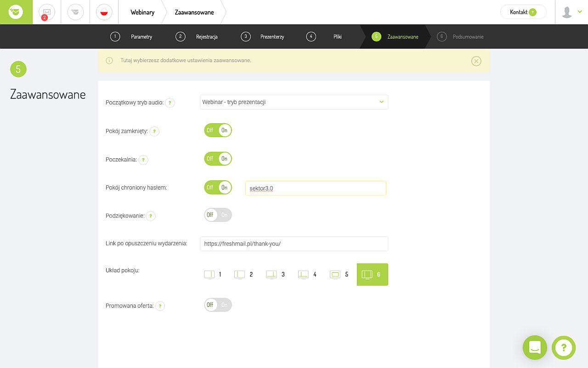This screenshot has height=368, width=588.
Task: Click the Kontakt button
Action: [523, 12]
